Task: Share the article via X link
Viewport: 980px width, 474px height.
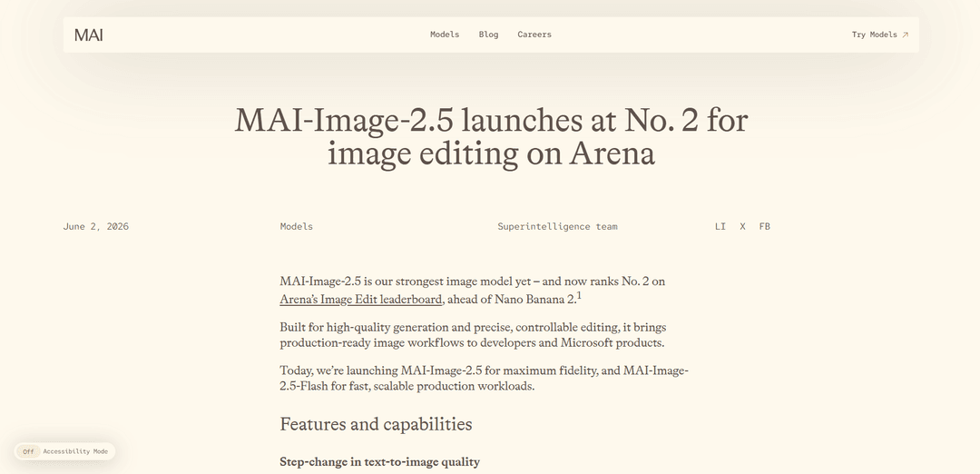Action: pos(742,226)
